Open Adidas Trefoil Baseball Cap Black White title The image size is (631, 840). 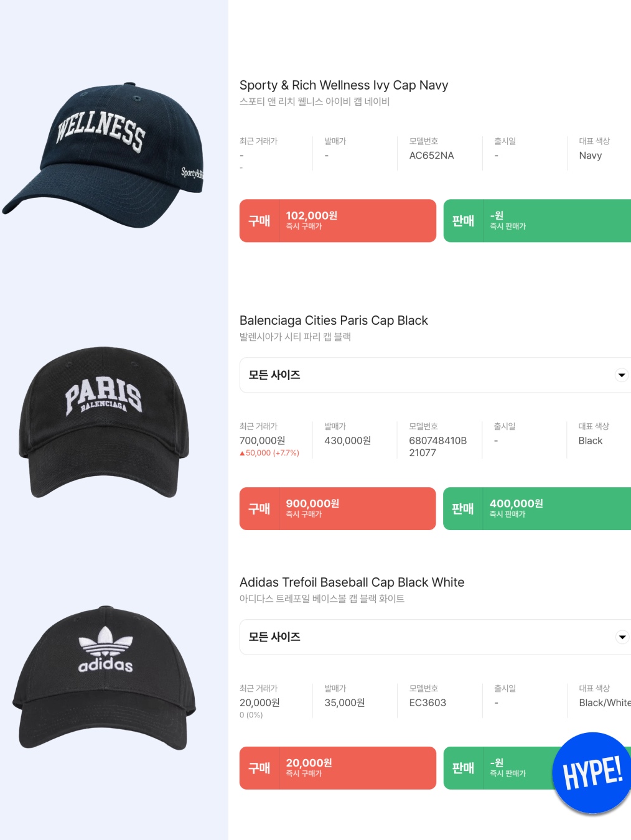tap(352, 582)
